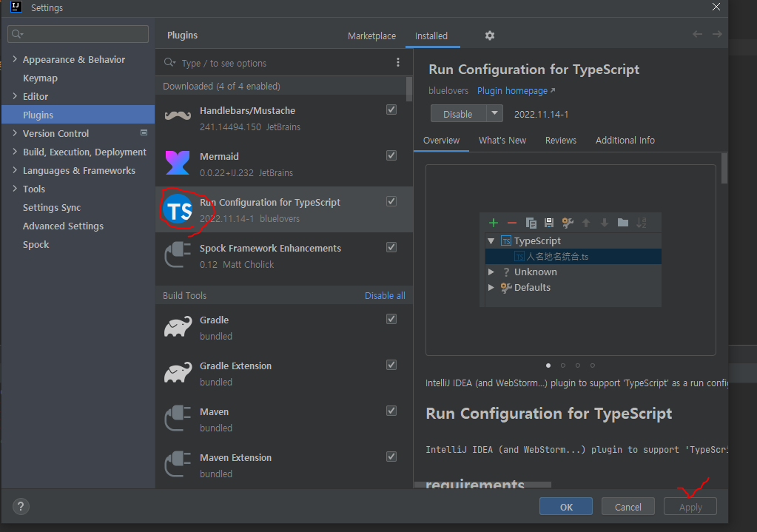Close the Settings dialog
757x532 pixels.
pos(716,7)
